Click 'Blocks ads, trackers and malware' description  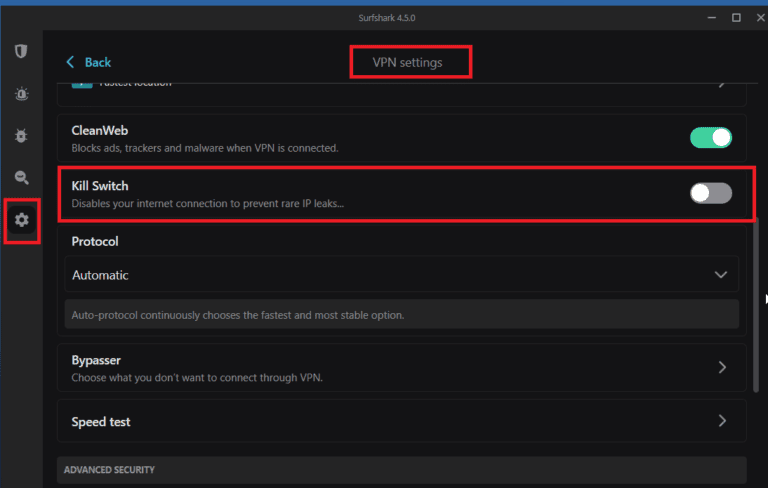point(205,148)
